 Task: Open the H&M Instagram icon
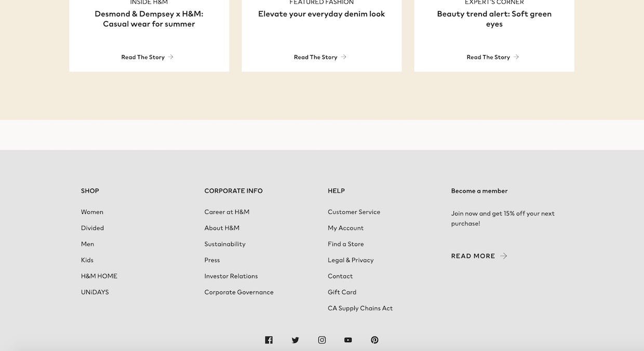pyautogui.click(x=322, y=340)
